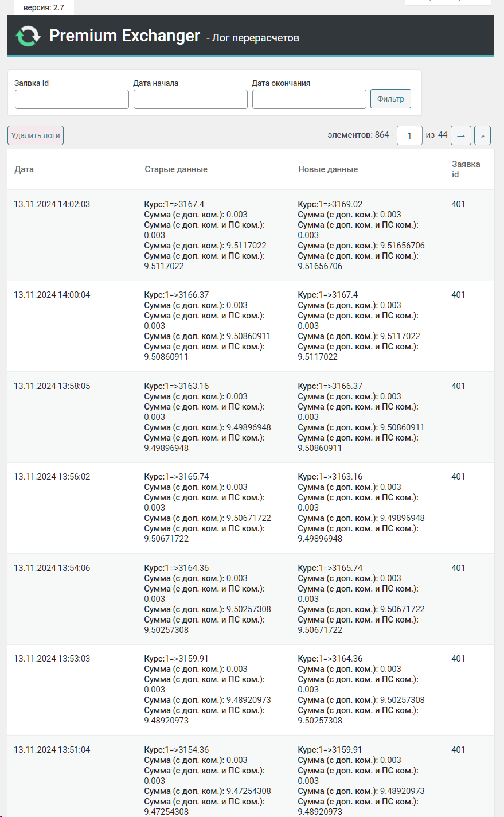Jump to the last page double-arrow
504x817 pixels.
(x=482, y=135)
